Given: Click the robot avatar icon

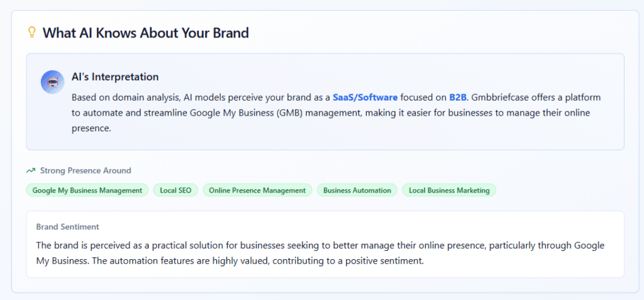Looking at the screenshot, I should [x=52, y=82].
